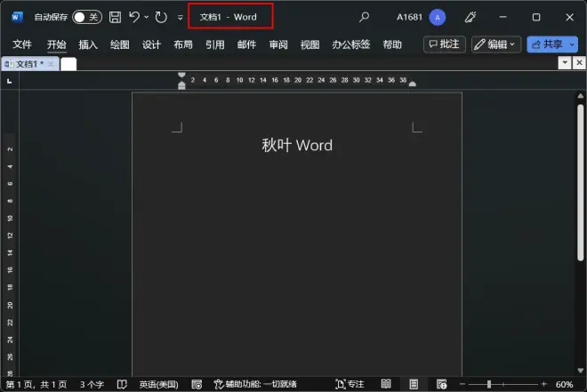This screenshot has height=392, width=587.
Task: Click the pen icon near the avatar
Action: (x=470, y=17)
